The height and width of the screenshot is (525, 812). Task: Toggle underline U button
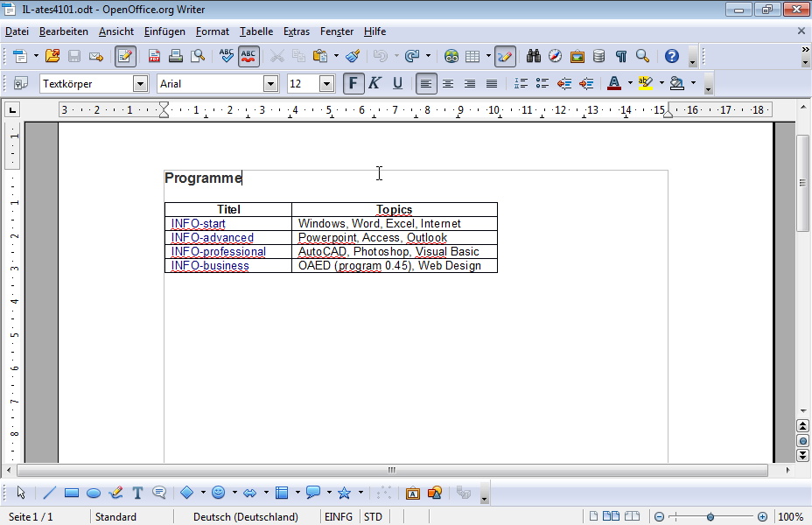tap(397, 83)
